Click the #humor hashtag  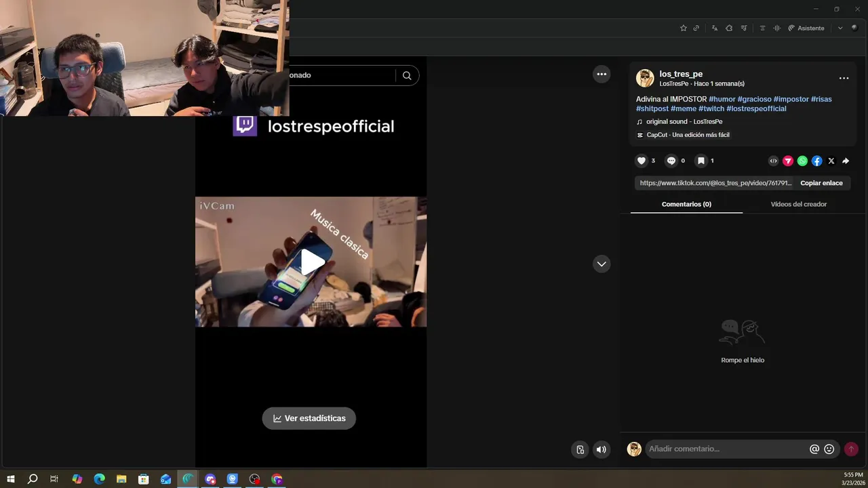pos(722,99)
